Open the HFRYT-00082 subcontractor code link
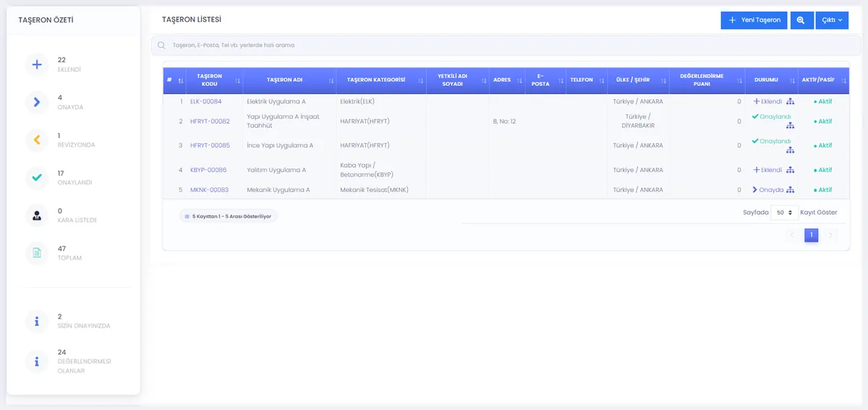Viewport: 868px width, 410px height. [210, 121]
